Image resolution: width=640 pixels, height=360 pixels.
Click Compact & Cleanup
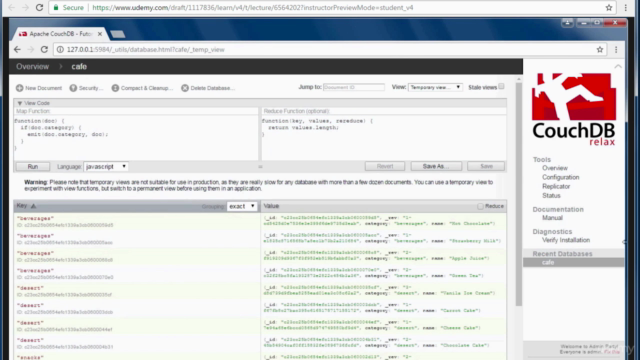tap(142, 88)
